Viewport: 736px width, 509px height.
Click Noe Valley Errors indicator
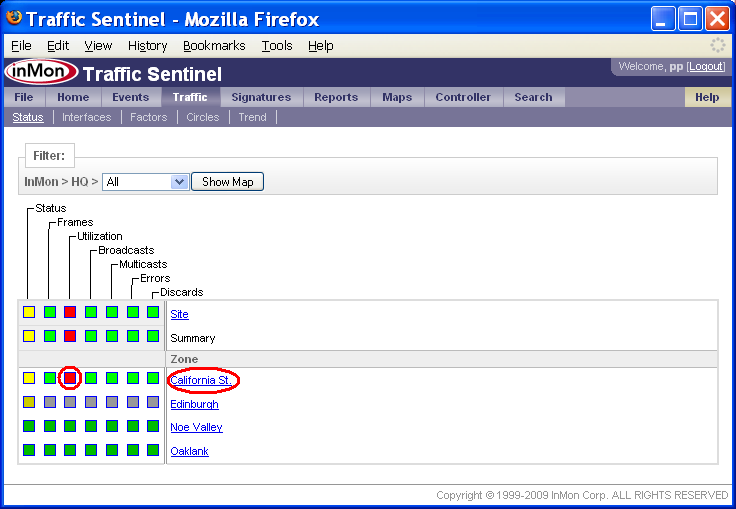(133, 426)
